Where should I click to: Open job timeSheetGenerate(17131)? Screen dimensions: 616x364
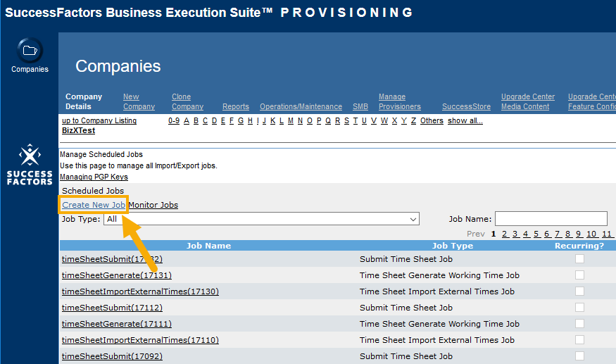[x=117, y=275]
